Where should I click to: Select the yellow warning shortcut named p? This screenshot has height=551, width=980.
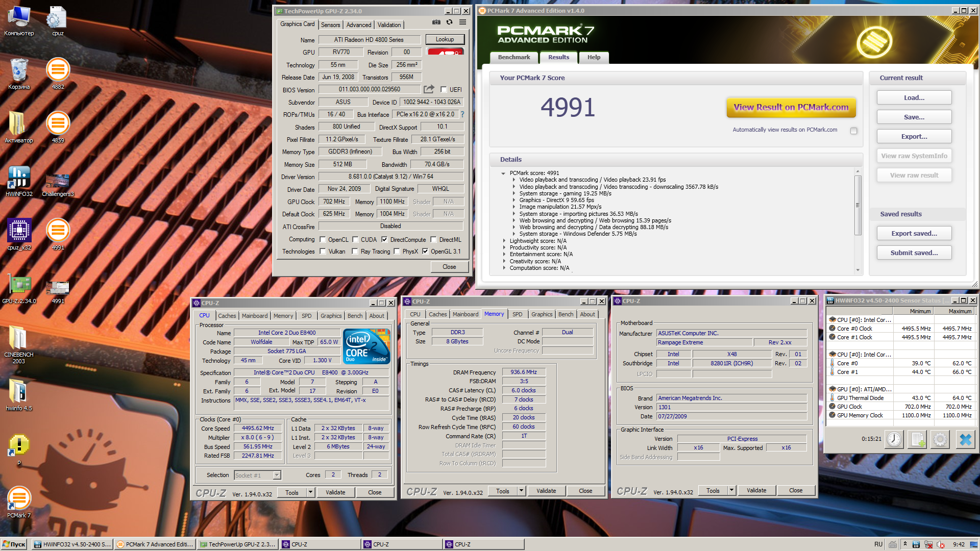[x=19, y=449]
